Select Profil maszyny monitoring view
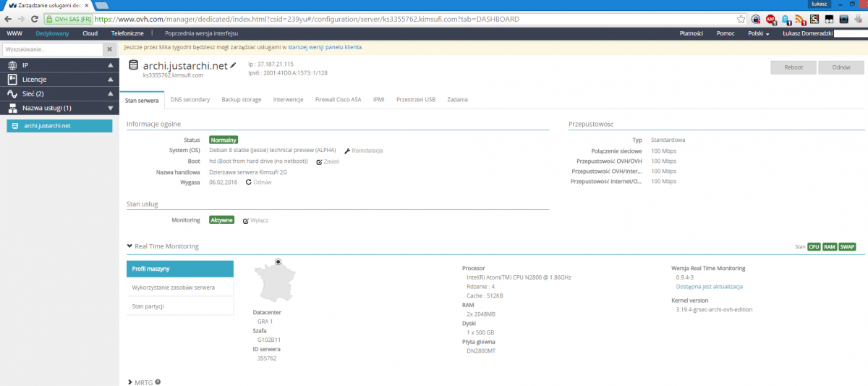 pyautogui.click(x=180, y=269)
